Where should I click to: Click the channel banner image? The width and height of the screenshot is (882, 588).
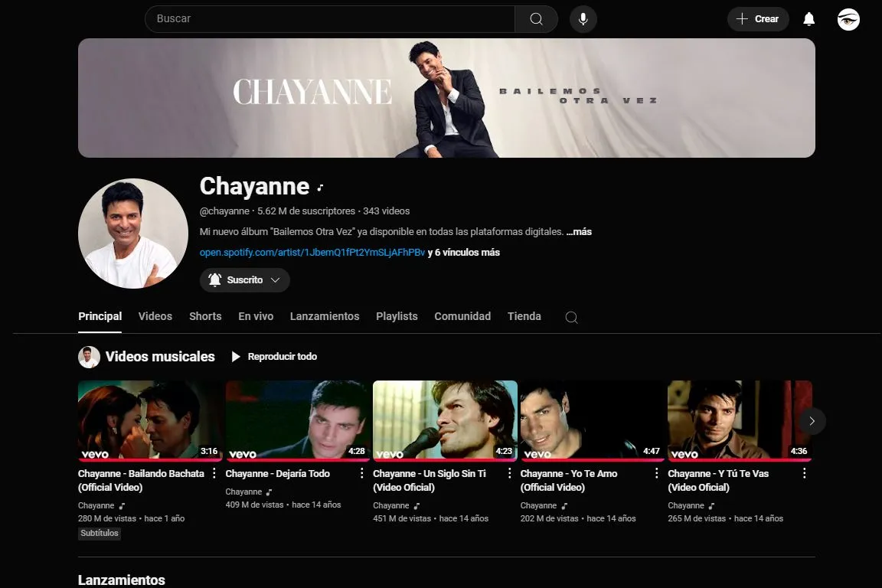446,98
